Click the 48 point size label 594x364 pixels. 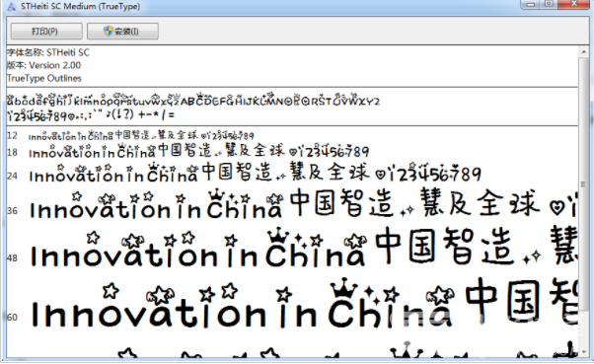tap(12, 257)
